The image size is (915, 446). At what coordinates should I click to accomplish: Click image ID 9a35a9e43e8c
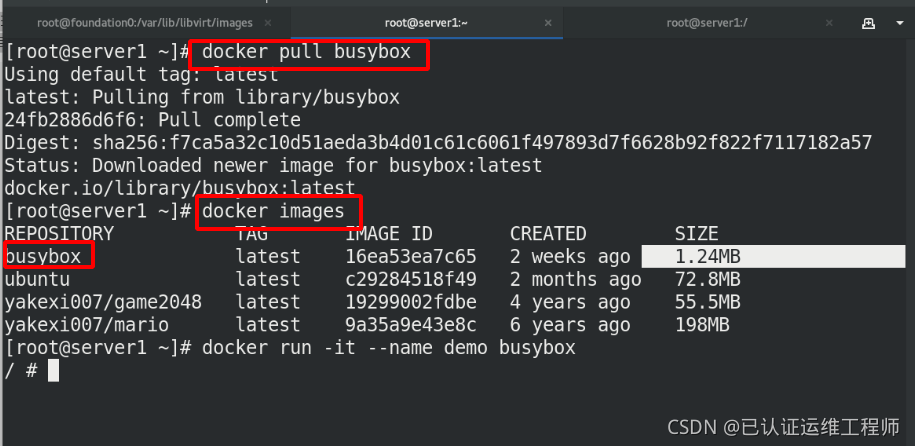411,325
